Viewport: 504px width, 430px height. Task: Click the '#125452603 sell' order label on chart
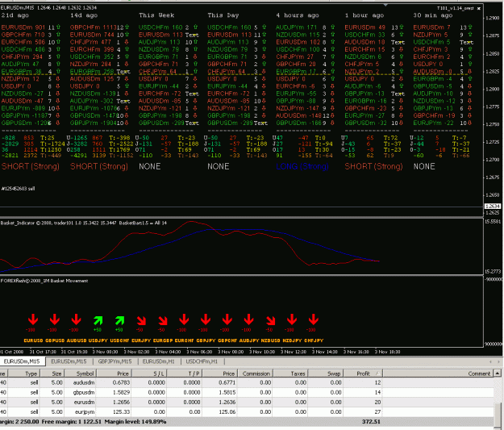click(x=18, y=189)
